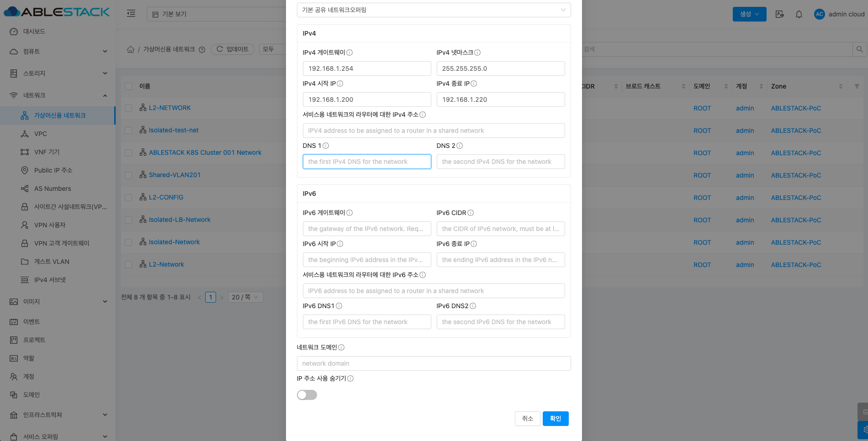This screenshot has width=868, height=441.
Task: Click the 확인 button
Action: 555,419
